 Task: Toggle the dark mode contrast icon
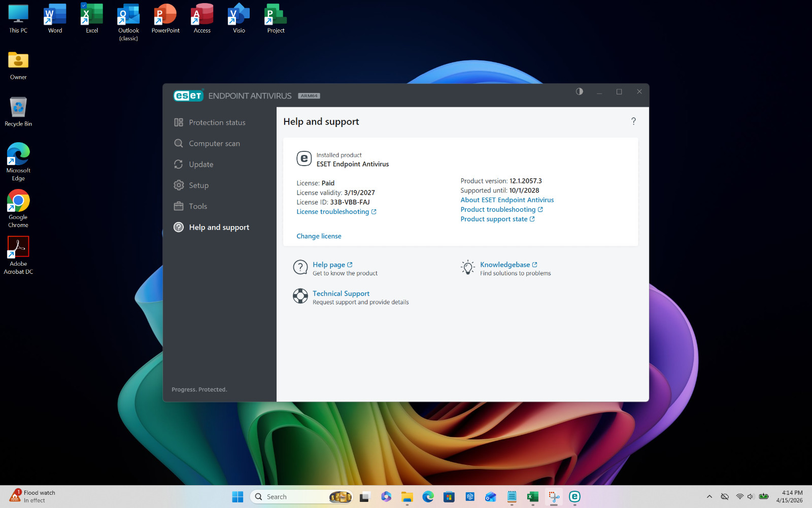(x=579, y=91)
